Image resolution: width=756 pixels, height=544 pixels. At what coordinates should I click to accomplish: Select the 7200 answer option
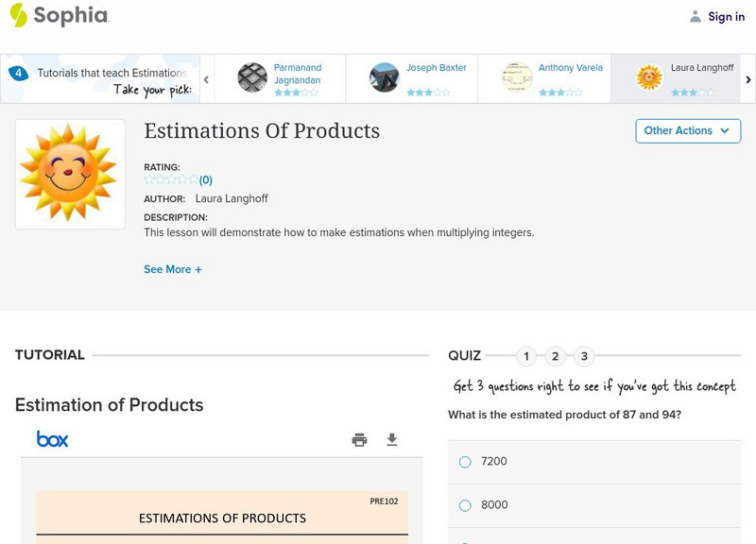coord(464,462)
